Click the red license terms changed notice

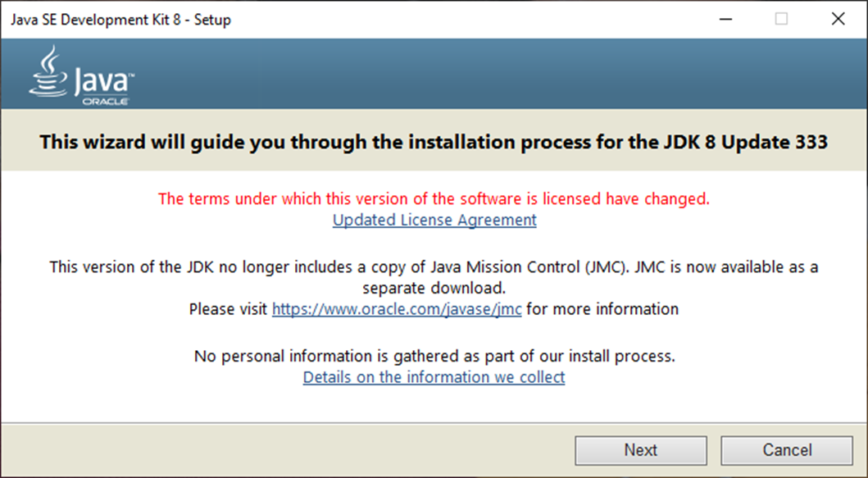434,198
